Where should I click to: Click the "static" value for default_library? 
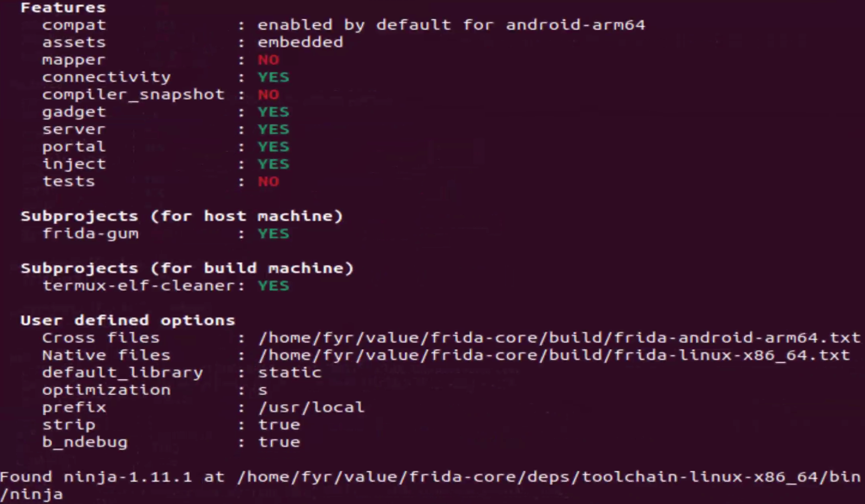290,373
